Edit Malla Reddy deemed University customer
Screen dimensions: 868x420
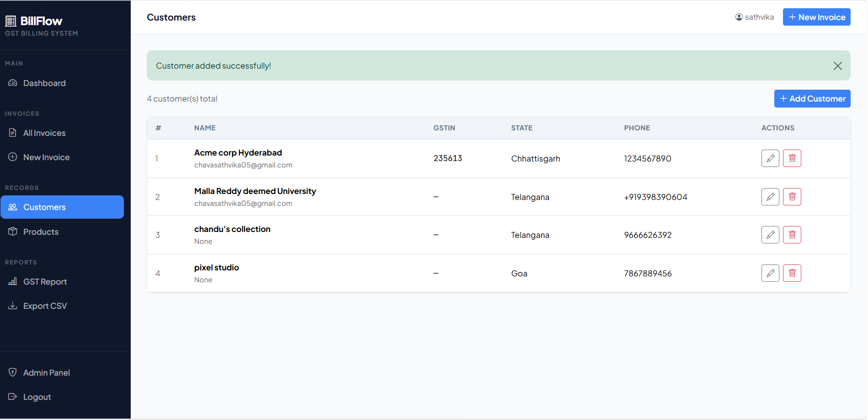click(x=770, y=197)
